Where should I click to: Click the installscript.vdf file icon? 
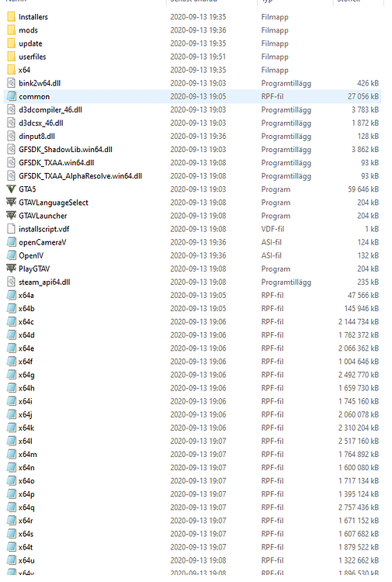tap(12, 229)
